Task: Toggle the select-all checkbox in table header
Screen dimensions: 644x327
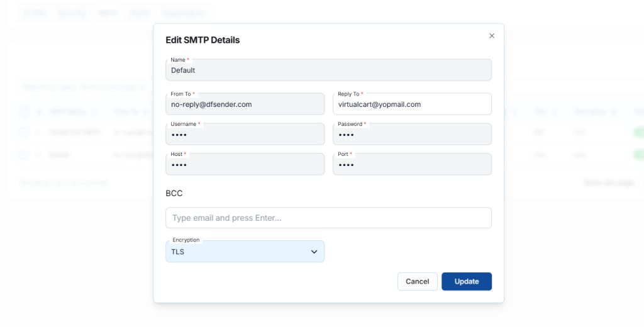Action: tap(24, 112)
